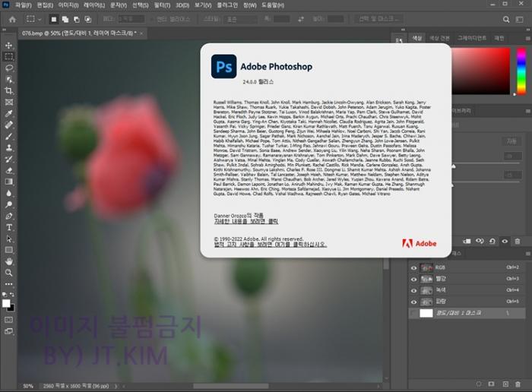The height and width of the screenshot is (392, 532).
Task: Switch to the 그레이디언트 panel tab
Action: (x=472, y=38)
